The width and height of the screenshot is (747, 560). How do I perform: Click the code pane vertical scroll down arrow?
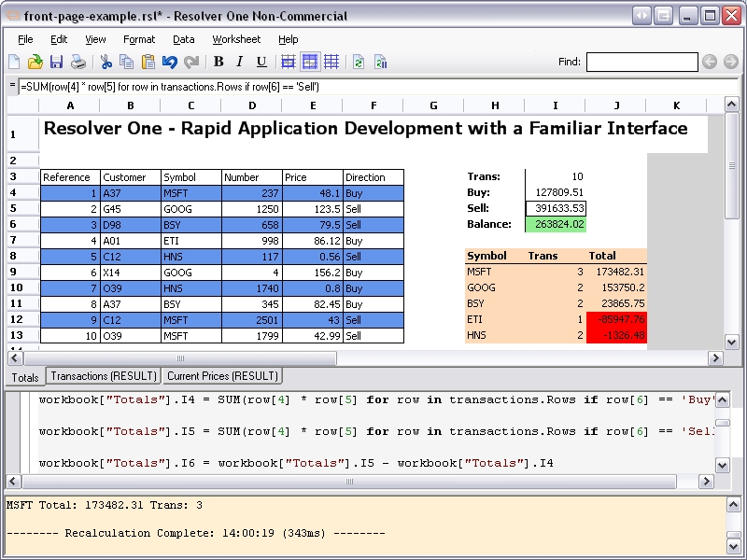[x=722, y=465]
